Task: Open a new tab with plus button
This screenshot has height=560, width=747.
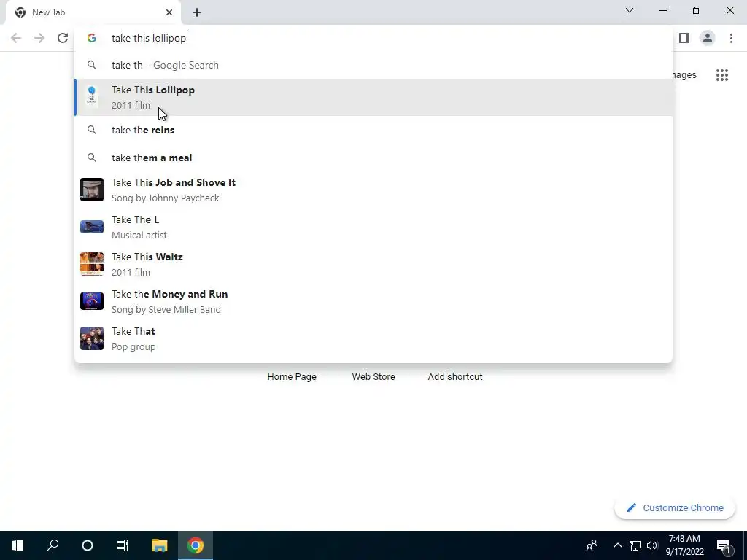Action: (197, 12)
